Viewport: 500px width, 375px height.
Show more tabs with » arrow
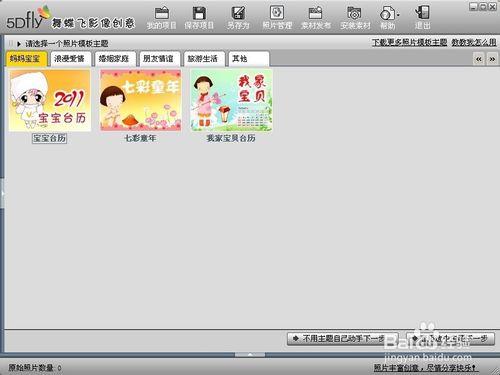tap(492, 59)
